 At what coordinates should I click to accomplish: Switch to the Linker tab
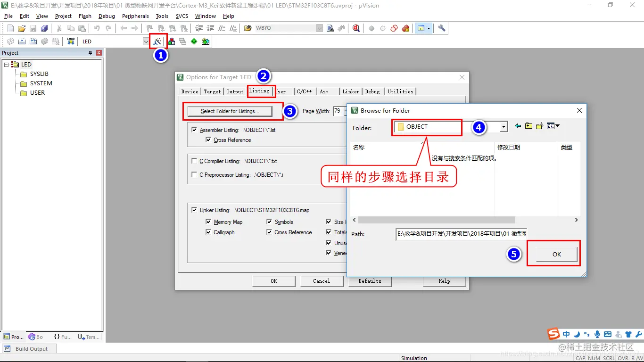351,91
